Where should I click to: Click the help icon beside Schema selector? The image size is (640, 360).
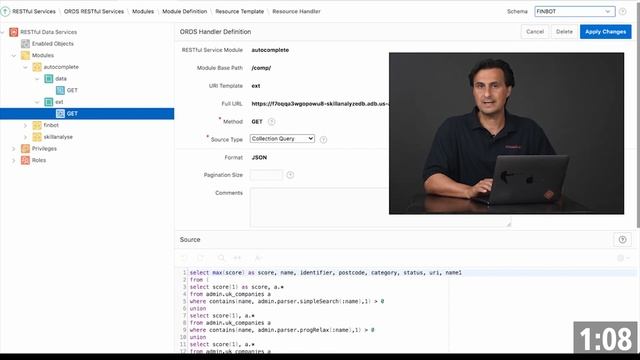[622, 11]
